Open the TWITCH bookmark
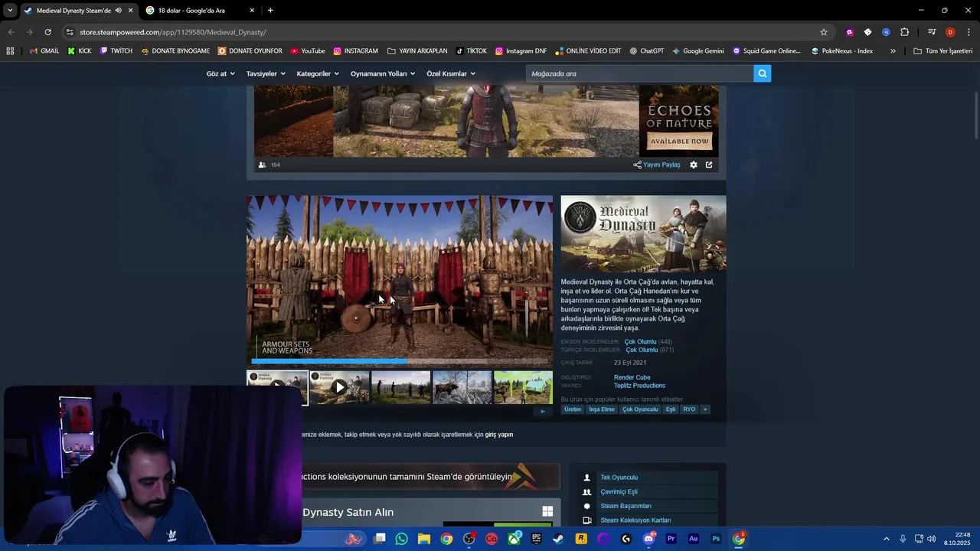The height and width of the screenshot is (551, 980). 116,51
